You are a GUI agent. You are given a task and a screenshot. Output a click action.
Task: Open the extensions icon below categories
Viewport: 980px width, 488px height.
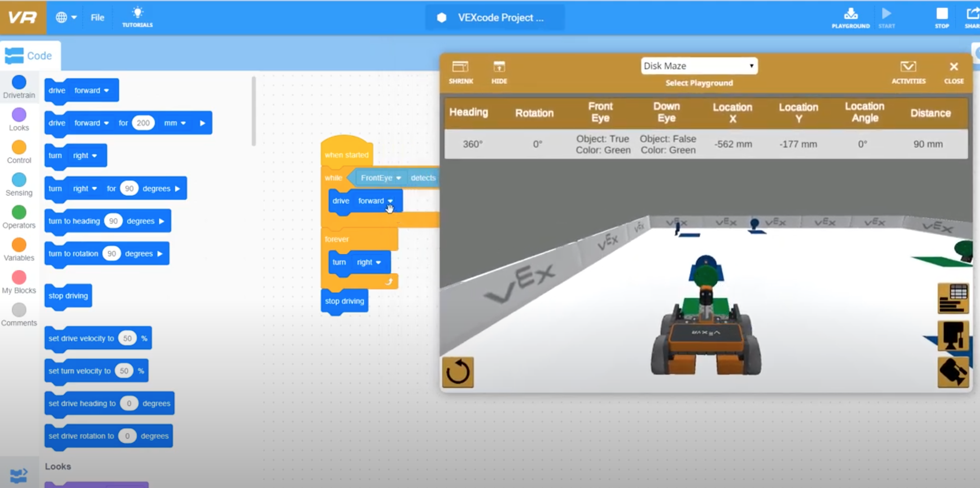pyautogui.click(x=19, y=475)
